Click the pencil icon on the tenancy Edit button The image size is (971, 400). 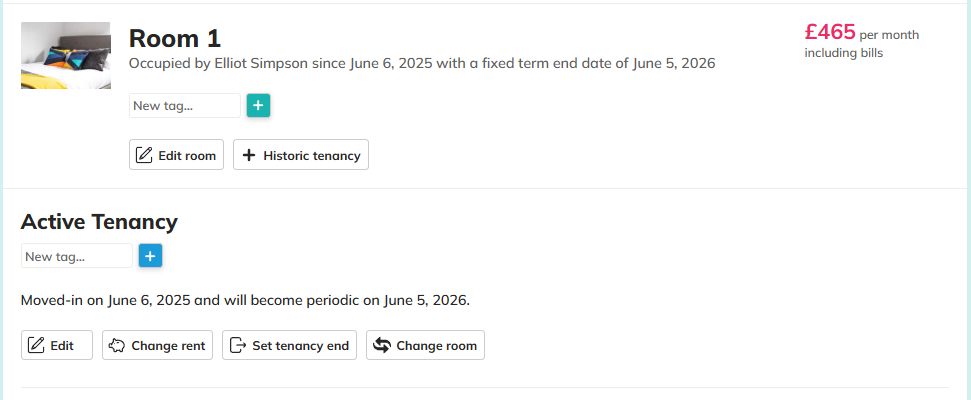tap(36, 346)
